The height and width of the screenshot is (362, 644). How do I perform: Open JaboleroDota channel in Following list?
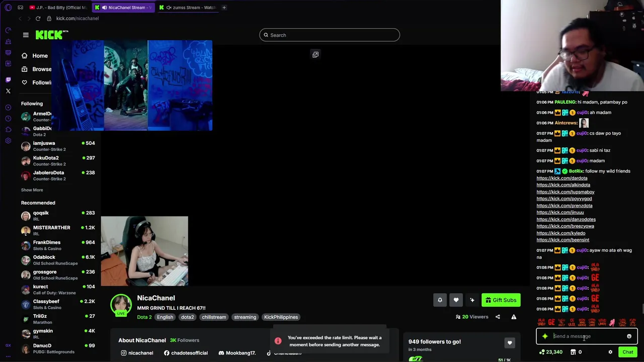58,175
